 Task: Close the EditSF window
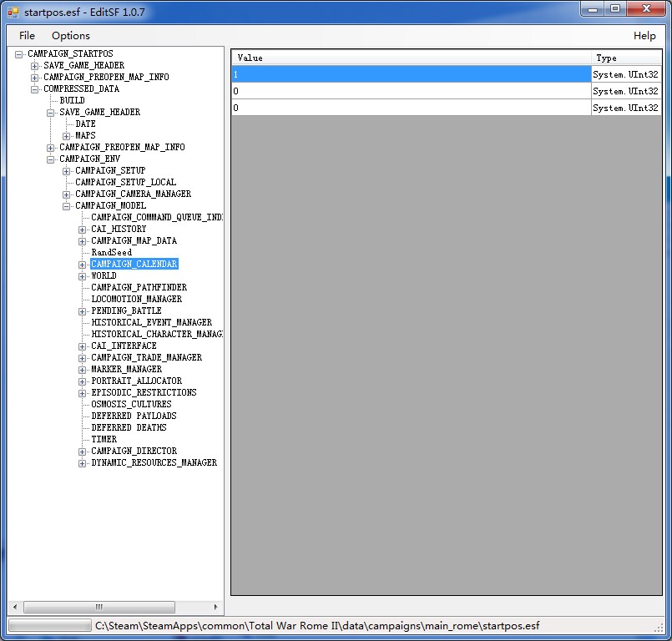click(x=646, y=9)
